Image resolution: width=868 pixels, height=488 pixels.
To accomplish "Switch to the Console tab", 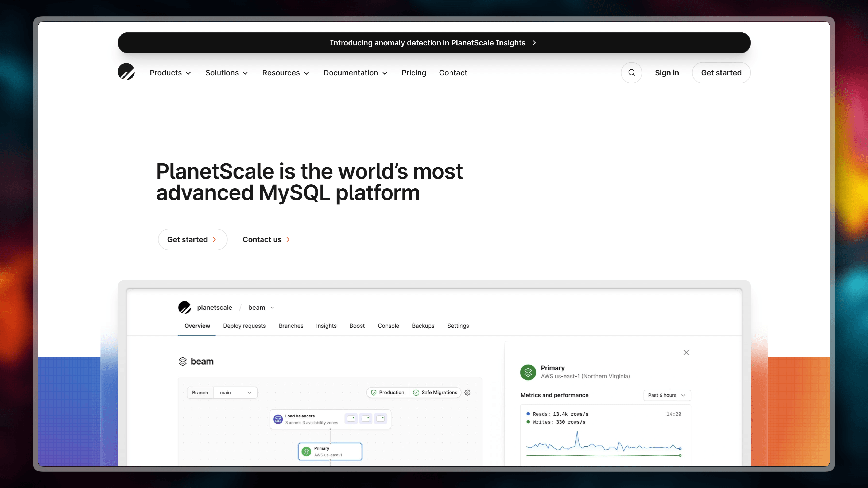I will point(388,326).
